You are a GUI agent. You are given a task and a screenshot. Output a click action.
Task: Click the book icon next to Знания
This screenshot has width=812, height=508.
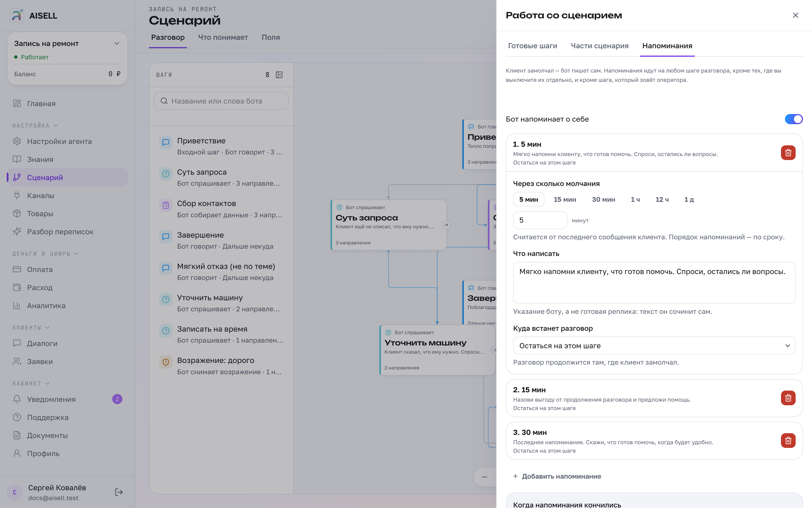pos(17,159)
